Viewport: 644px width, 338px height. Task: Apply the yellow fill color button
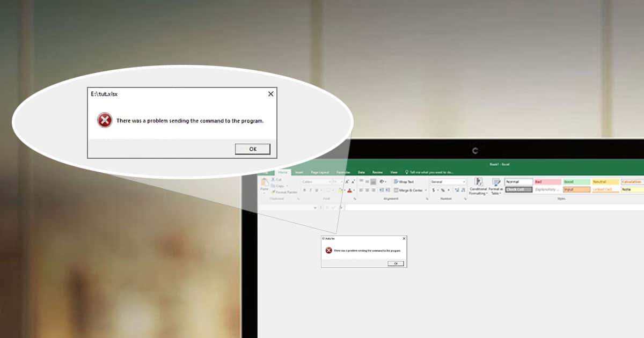click(x=340, y=190)
